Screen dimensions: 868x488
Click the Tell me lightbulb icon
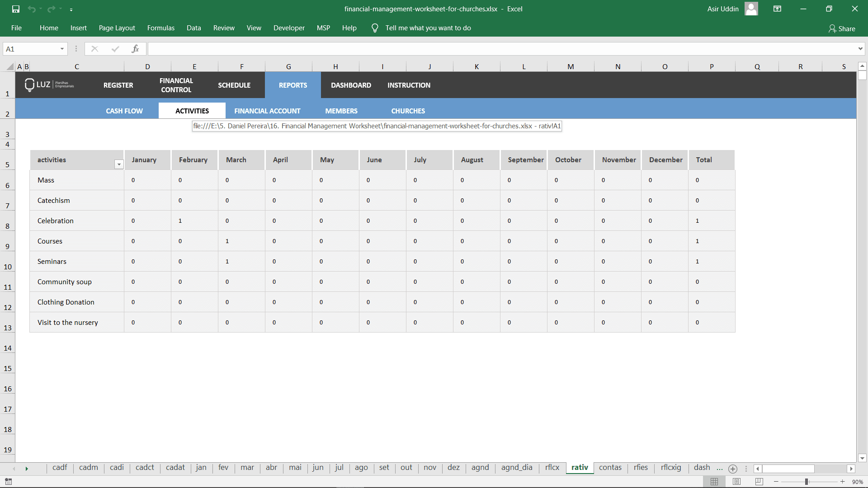pos(375,28)
